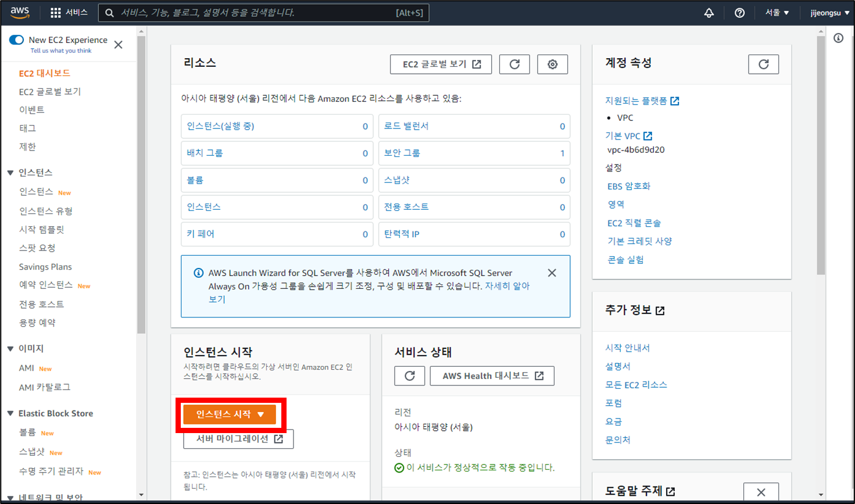Open the 인스턴스 시작 dropdown button
Screen dimensions: 855x504
(230, 414)
